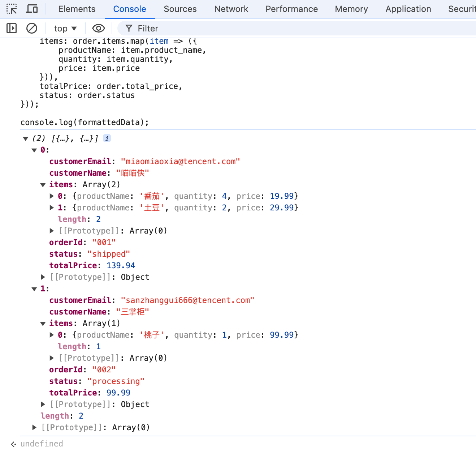The image size is (476, 449).
Task: Expand [[Prototype]] Object under totalPrice 139.94
Action: point(43,277)
